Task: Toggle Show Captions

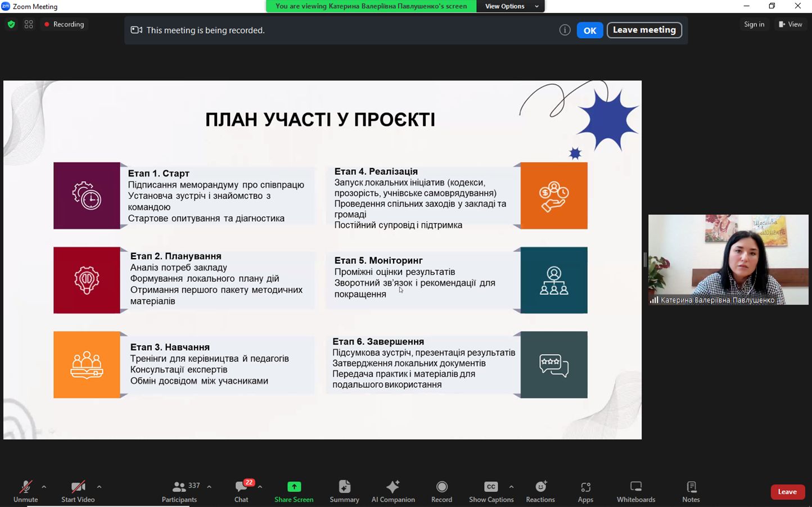Action: 491,491
